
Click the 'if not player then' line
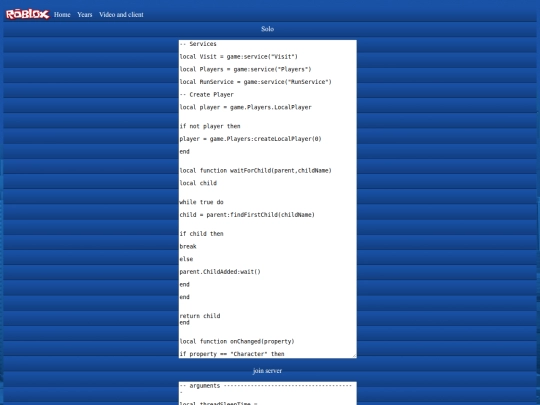(210, 126)
